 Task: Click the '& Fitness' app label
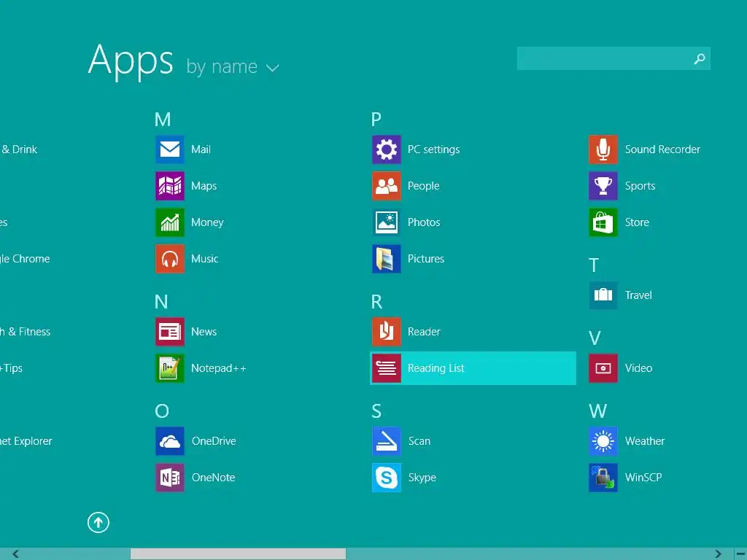(x=29, y=332)
